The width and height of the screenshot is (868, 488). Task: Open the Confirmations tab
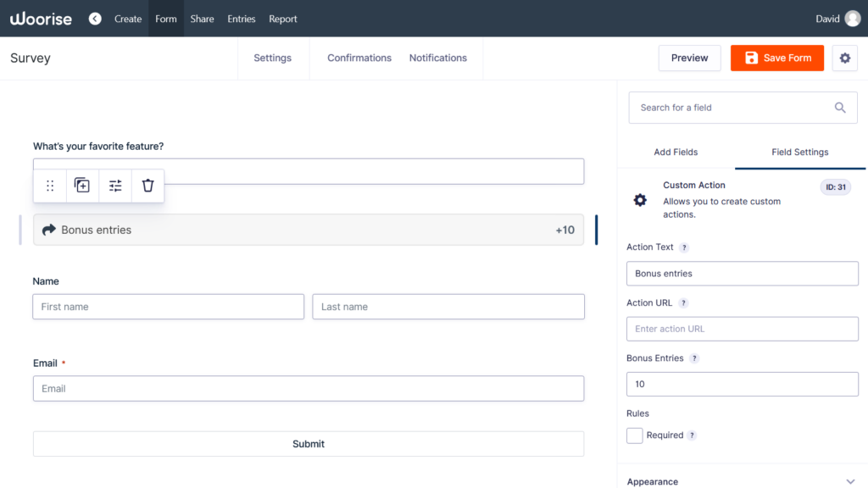359,58
